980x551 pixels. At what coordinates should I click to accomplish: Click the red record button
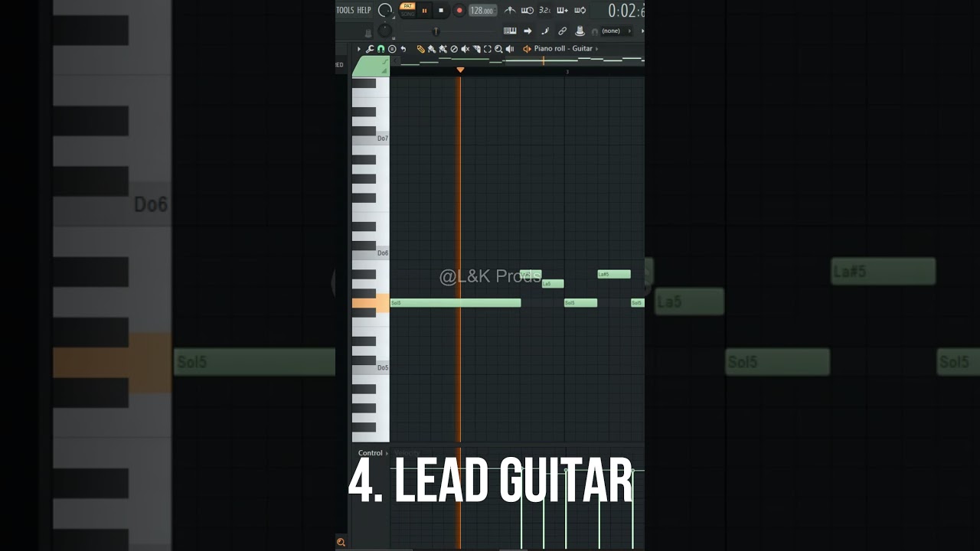tap(459, 11)
